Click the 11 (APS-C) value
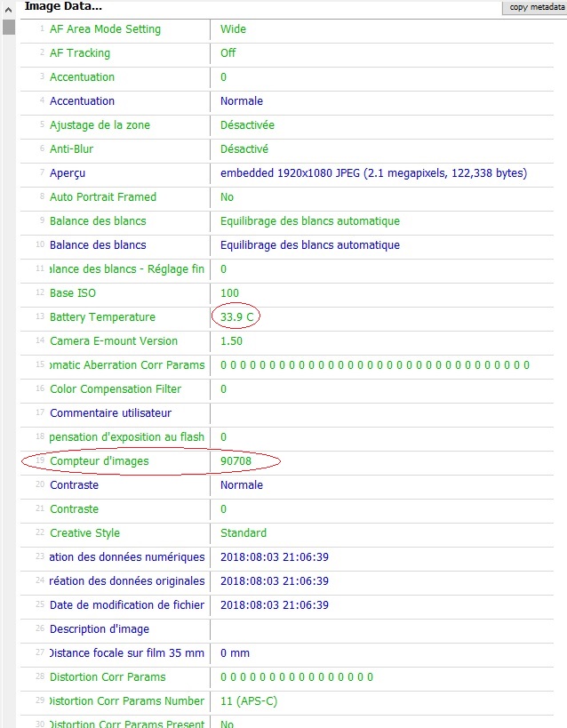This screenshot has height=728, width=567. (x=249, y=701)
